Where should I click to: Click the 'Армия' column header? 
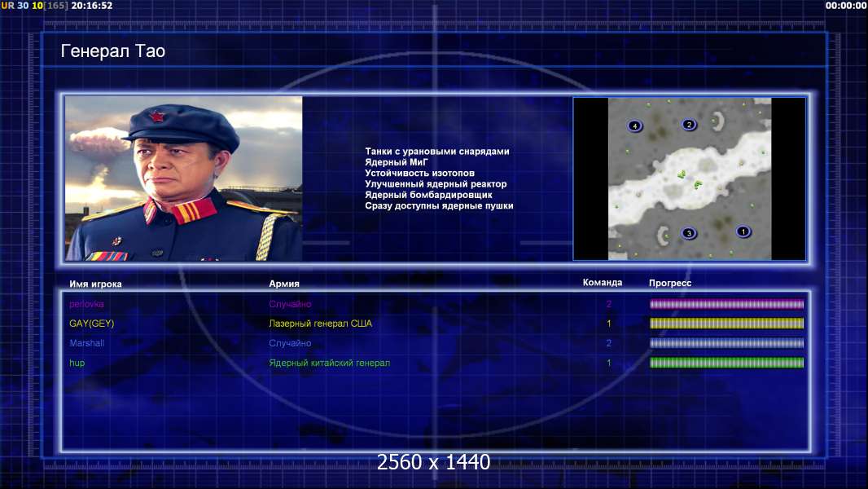[284, 284]
